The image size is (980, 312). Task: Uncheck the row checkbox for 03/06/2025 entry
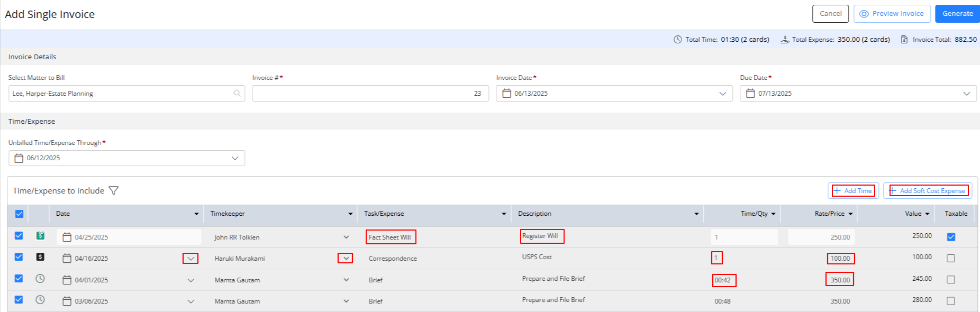click(x=19, y=300)
